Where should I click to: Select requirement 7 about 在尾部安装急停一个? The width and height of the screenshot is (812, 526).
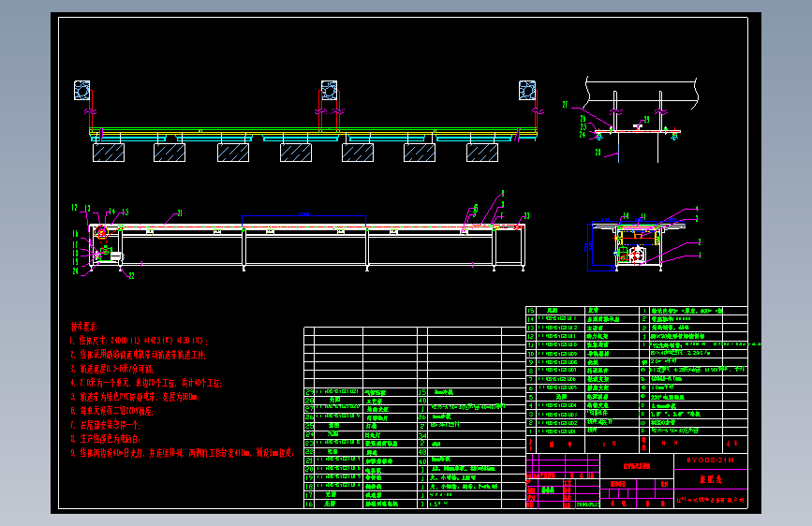[105, 425]
